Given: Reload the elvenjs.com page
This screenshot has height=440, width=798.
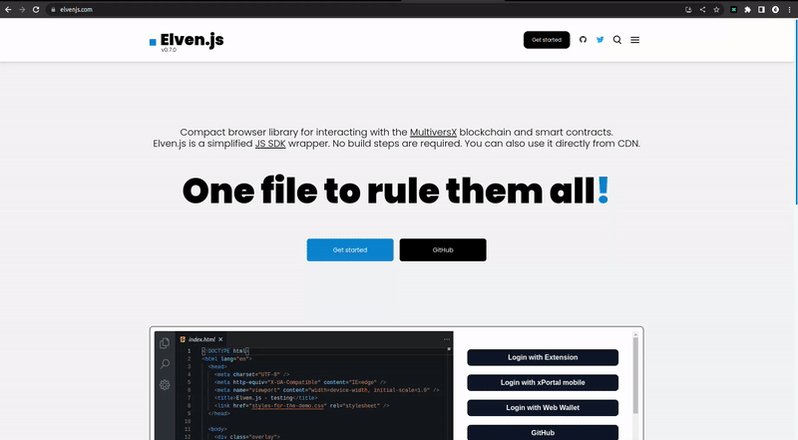Looking at the screenshot, I should tap(36, 9).
